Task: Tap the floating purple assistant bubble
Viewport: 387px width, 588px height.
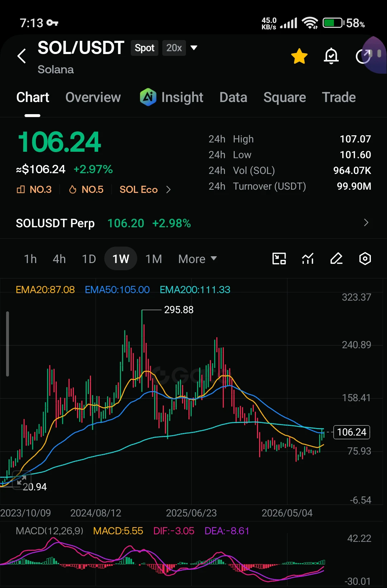Action: tap(374, 55)
